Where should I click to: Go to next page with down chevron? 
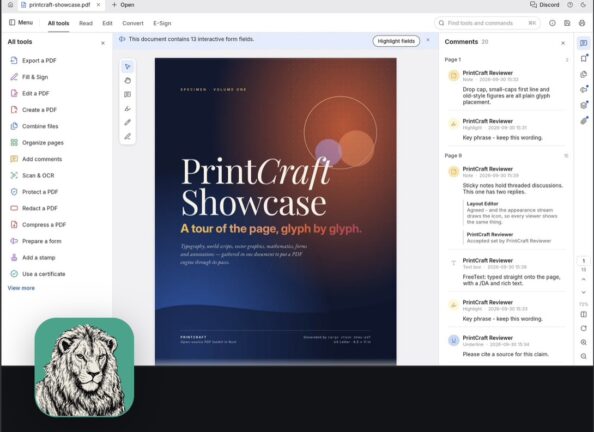tap(584, 292)
